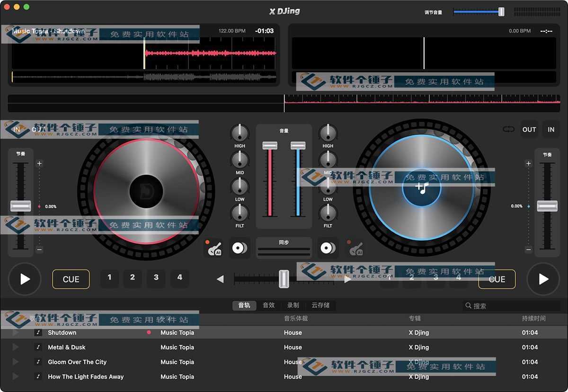Switch to the 音效 tab
The image size is (568, 392).
click(268, 305)
